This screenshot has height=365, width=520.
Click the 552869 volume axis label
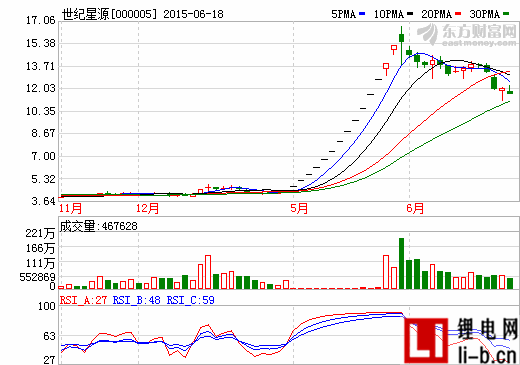(x=37, y=277)
